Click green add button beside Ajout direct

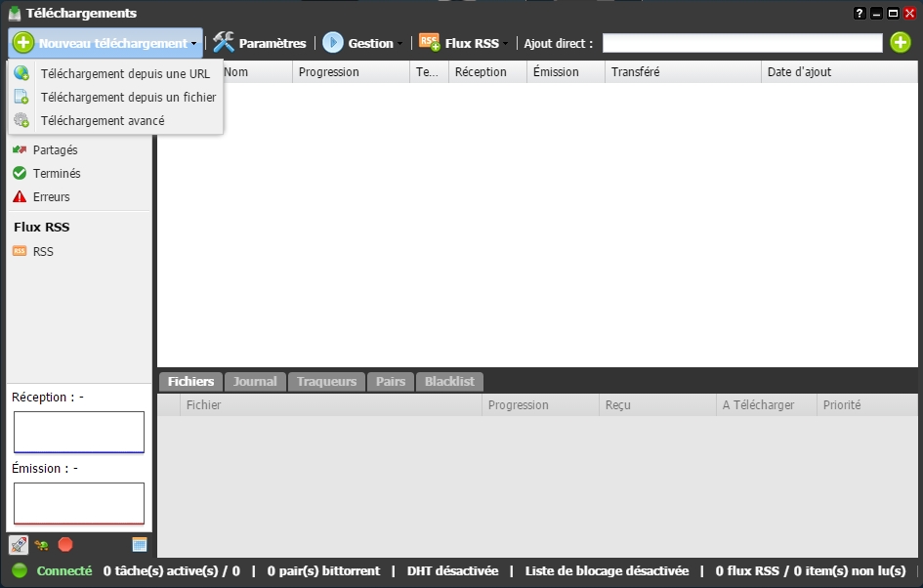click(900, 42)
